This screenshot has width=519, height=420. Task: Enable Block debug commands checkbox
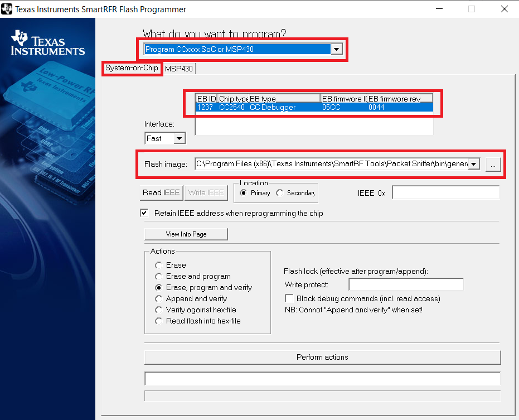[x=289, y=298]
